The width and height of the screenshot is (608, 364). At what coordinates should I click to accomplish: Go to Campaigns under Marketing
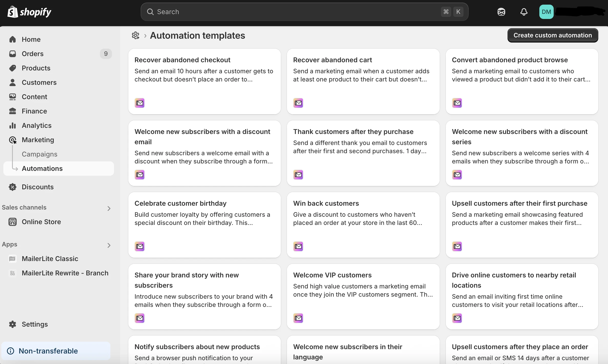click(39, 154)
